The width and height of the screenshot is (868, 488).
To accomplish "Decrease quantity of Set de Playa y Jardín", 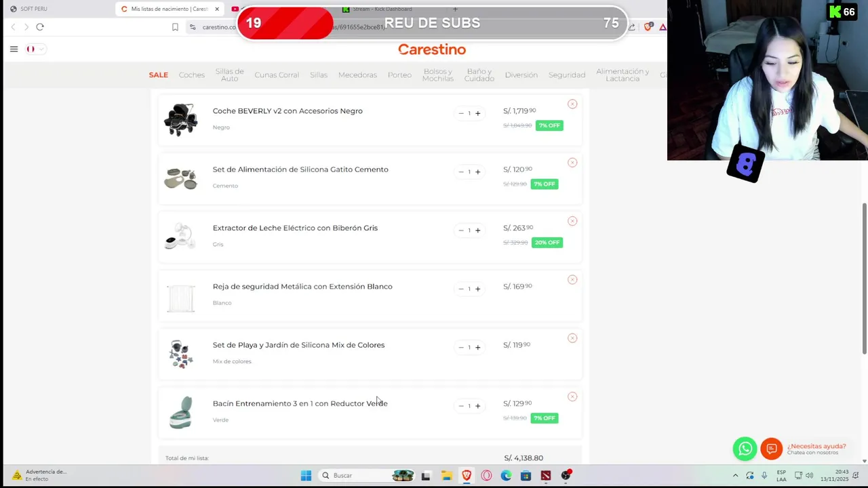I will [x=461, y=347].
